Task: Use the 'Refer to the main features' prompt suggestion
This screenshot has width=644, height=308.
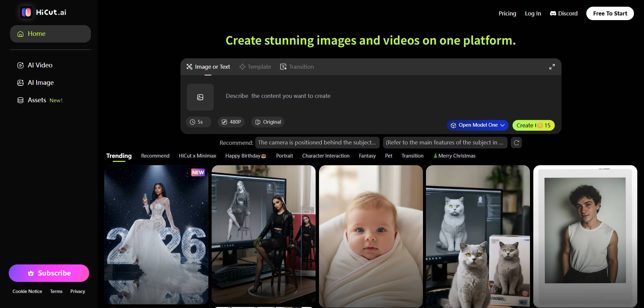Action: 445,143
